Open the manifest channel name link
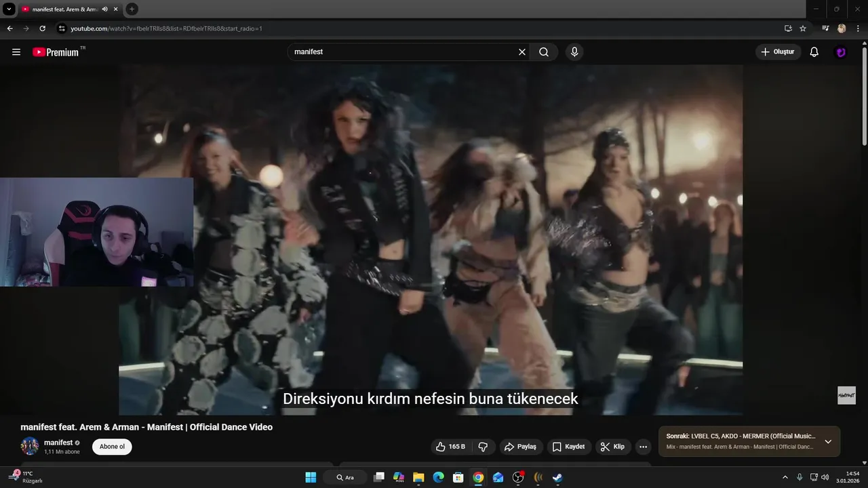The width and height of the screenshot is (868, 488). [x=58, y=443]
